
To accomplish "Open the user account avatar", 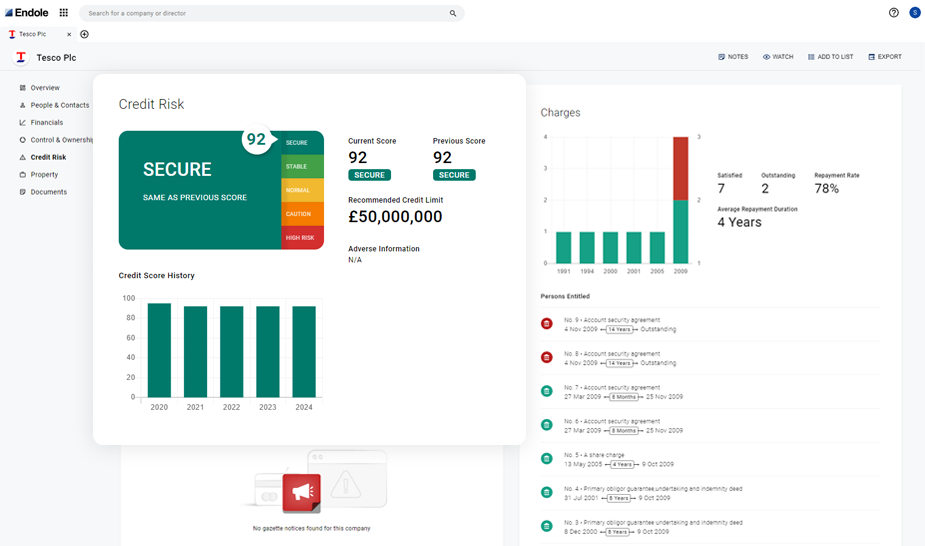I will click(x=914, y=12).
